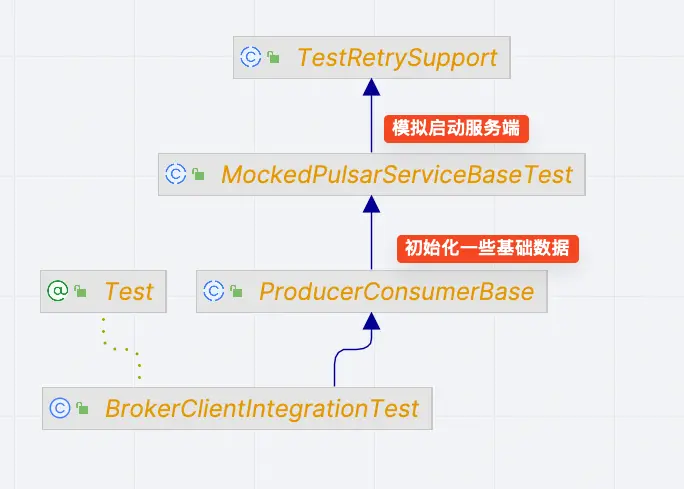684x489 pixels.
Task: Click the green lock icon on TestRetrySupport
Action: pos(274,59)
